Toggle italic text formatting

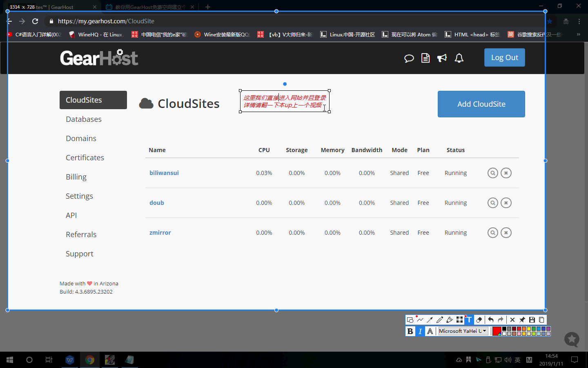coord(420,331)
